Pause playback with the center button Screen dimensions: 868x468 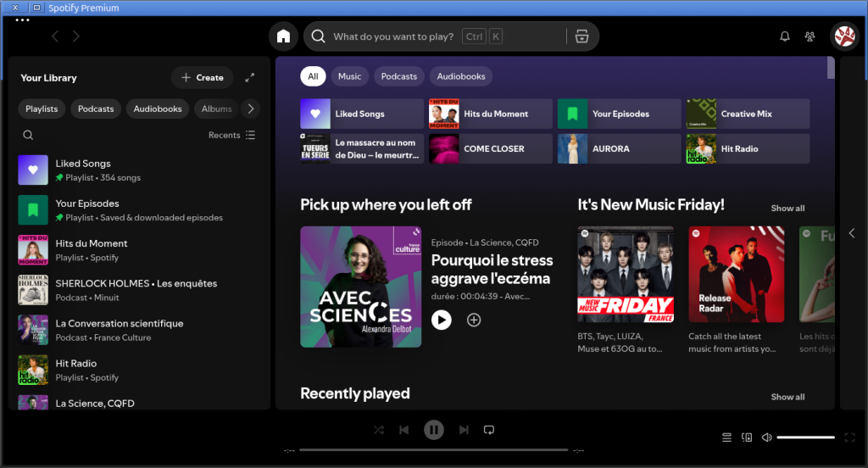click(433, 430)
